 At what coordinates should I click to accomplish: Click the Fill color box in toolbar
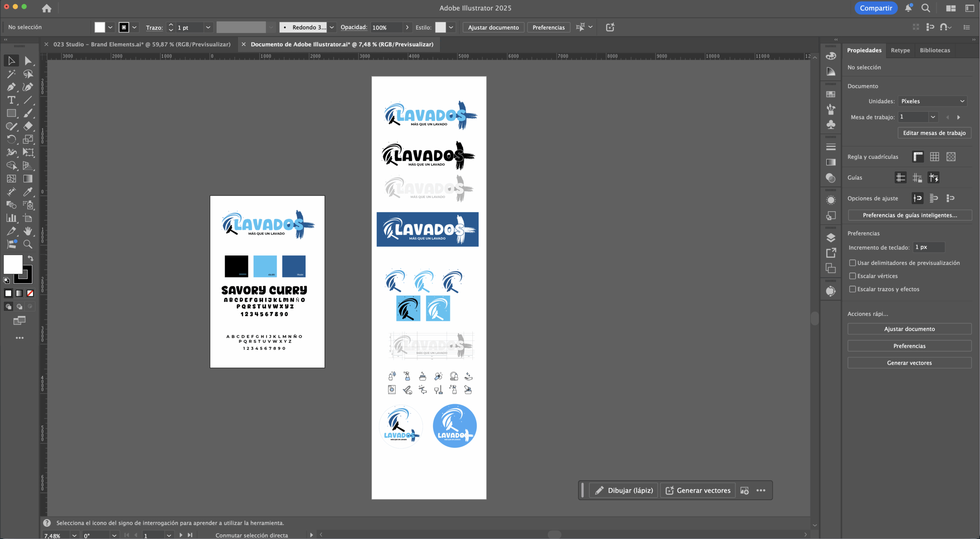tap(13, 265)
